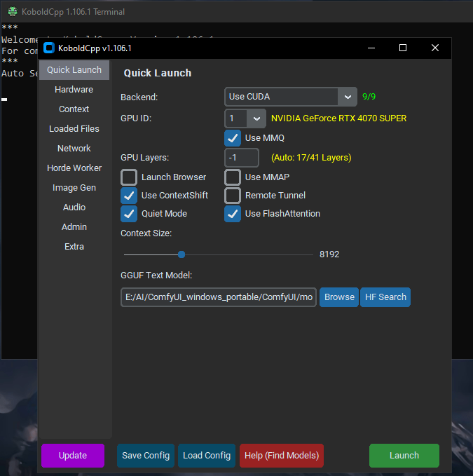
Task: Click the Save Config button
Action: pyautogui.click(x=146, y=456)
